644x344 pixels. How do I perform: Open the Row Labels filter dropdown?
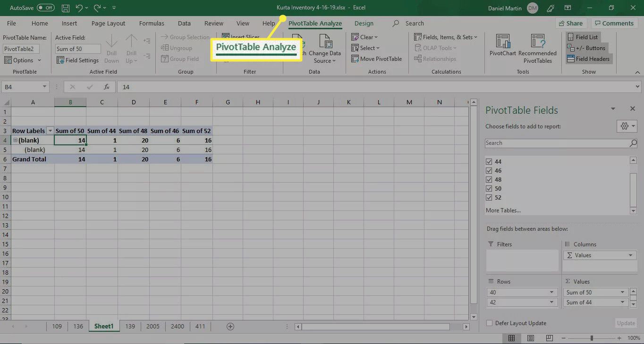pyautogui.click(x=50, y=131)
